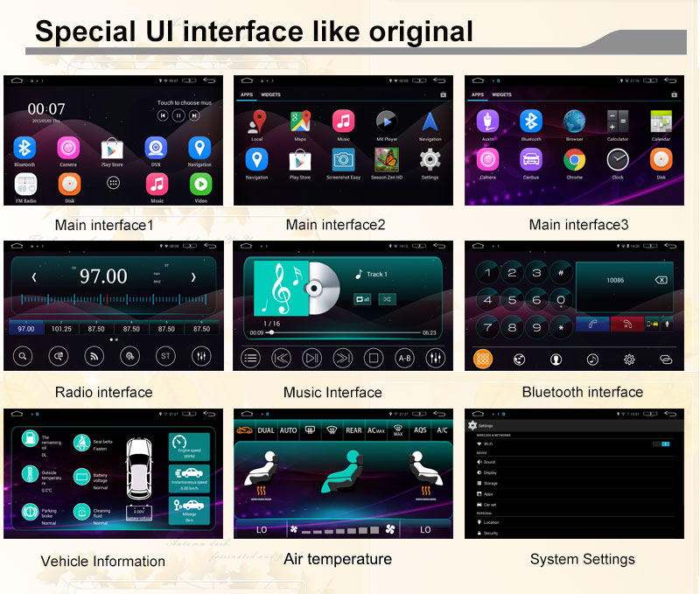Click the music track progress bar
Viewport: 700px width, 594px height.
pyautogui.click(x=343, y=332)
